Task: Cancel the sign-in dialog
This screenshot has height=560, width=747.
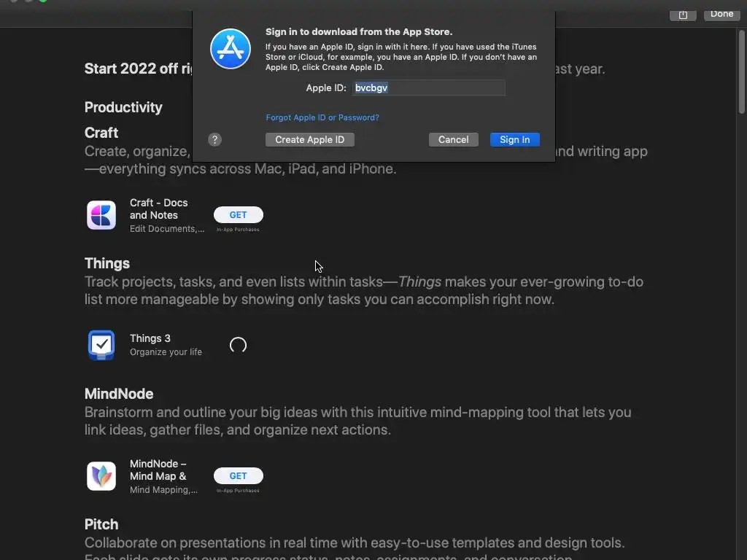Action: (454, 139)
